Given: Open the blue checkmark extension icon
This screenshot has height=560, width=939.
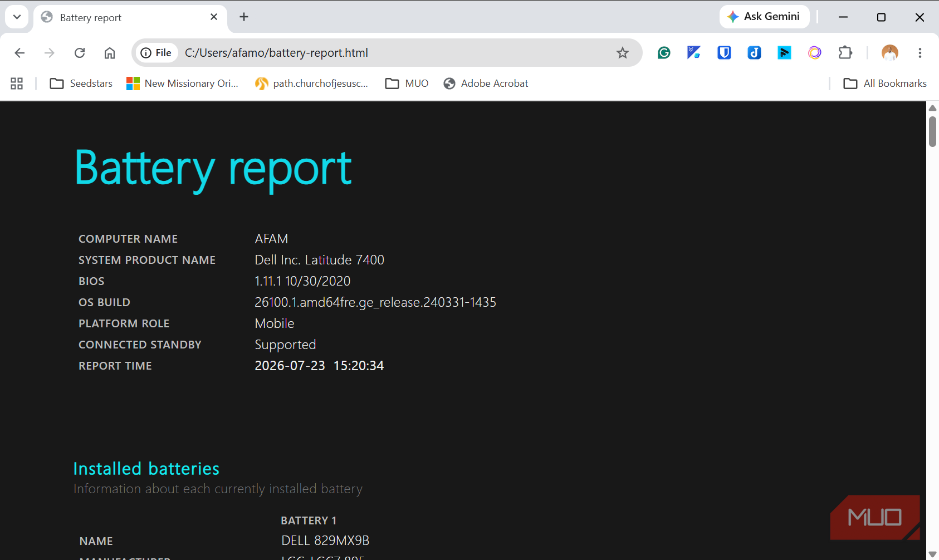Looking at the screenshot, I should click(x=694, y=53).
